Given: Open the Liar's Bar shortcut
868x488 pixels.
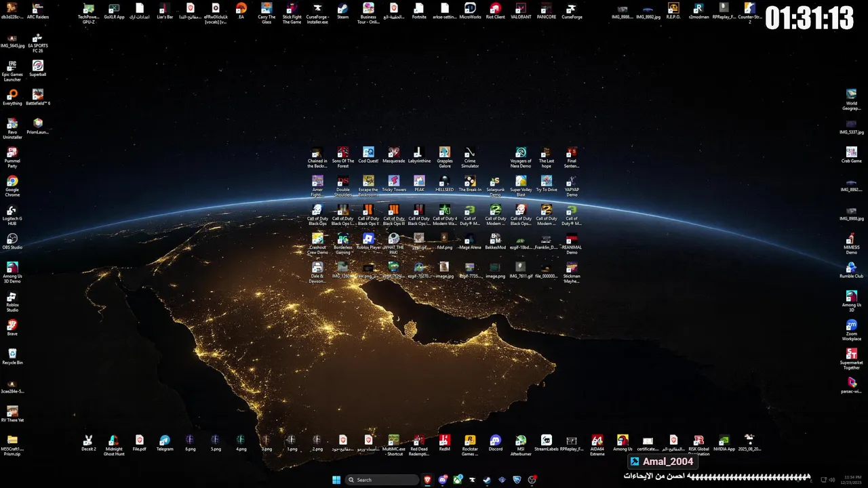Looking at the screenshot, I should [165, 11].
